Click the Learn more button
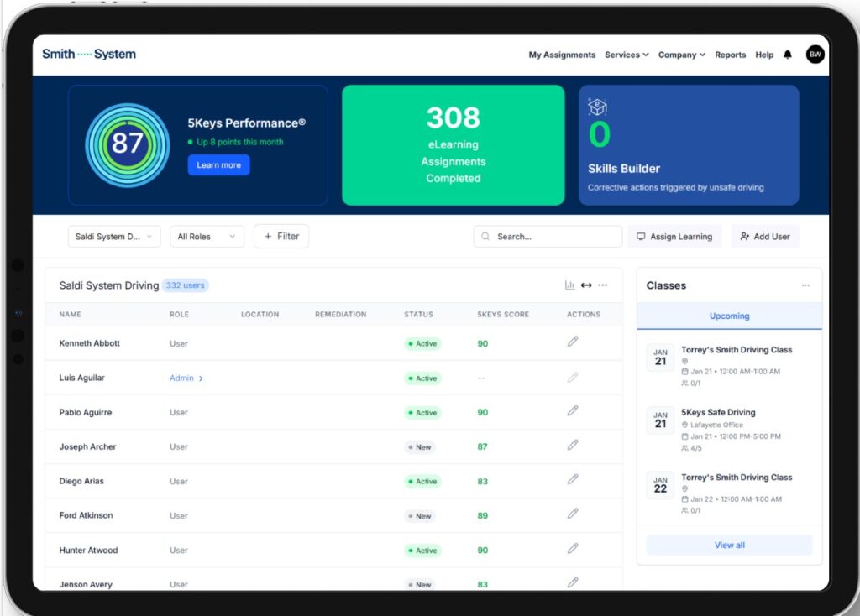The image size is (860, 616). [x=218, y=165]
